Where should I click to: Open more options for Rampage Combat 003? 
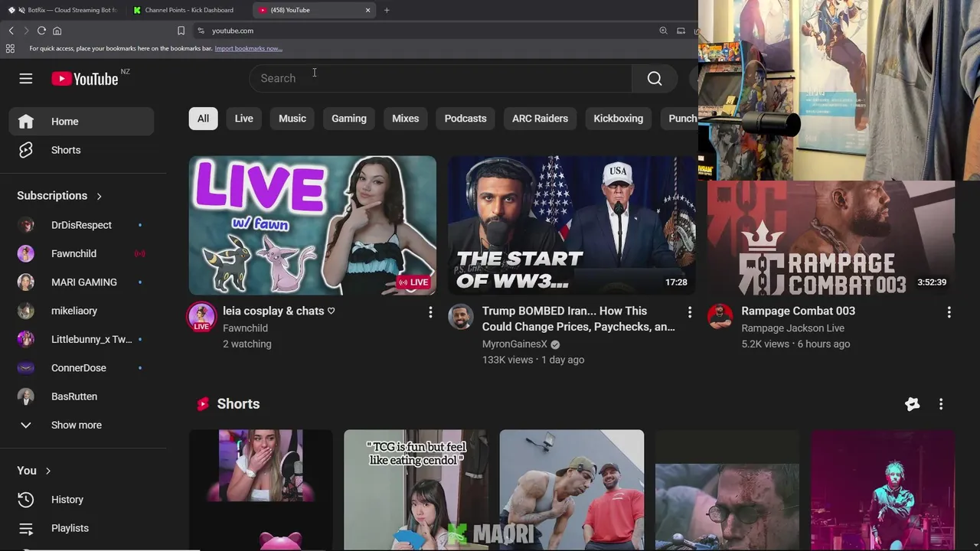click(x=949, y=312)
